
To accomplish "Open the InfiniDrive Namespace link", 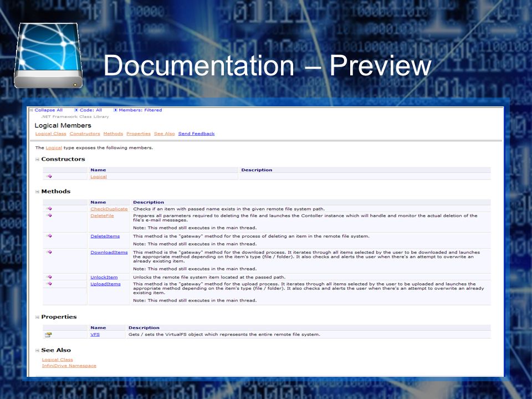I will tap(69, 366).
